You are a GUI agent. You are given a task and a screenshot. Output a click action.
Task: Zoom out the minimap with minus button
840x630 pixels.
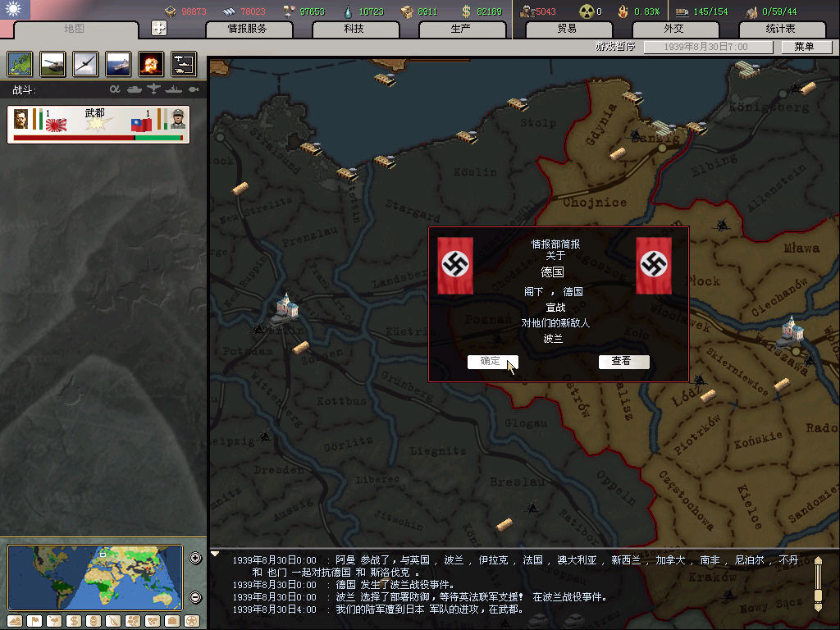coord(195,597)
